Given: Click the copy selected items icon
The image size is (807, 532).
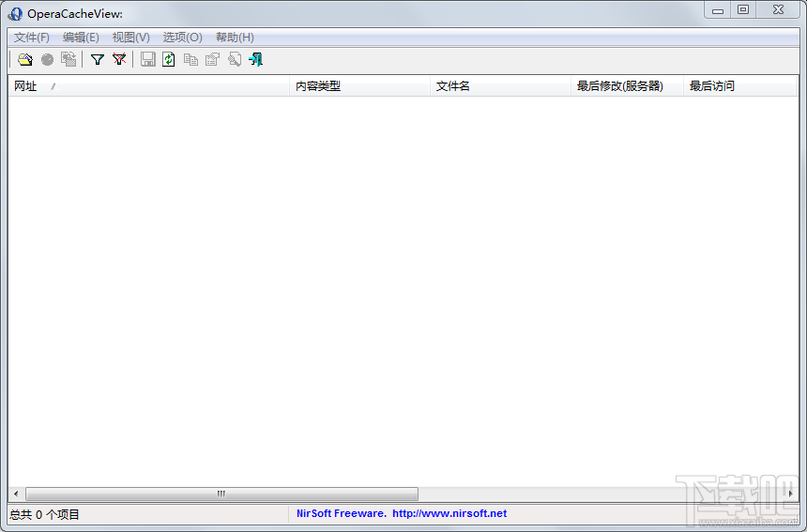Looking at the screenshot, I should pos(190,60).
